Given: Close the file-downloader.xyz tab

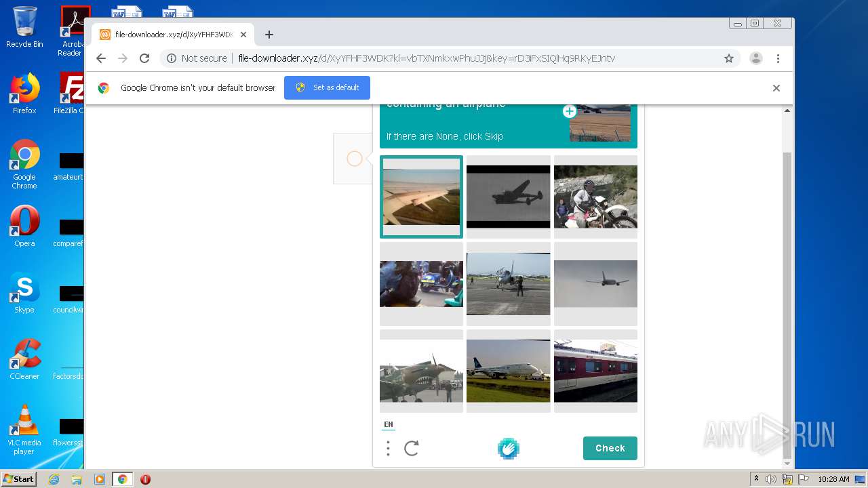Looking at the screenshot, I should point(243,35).
